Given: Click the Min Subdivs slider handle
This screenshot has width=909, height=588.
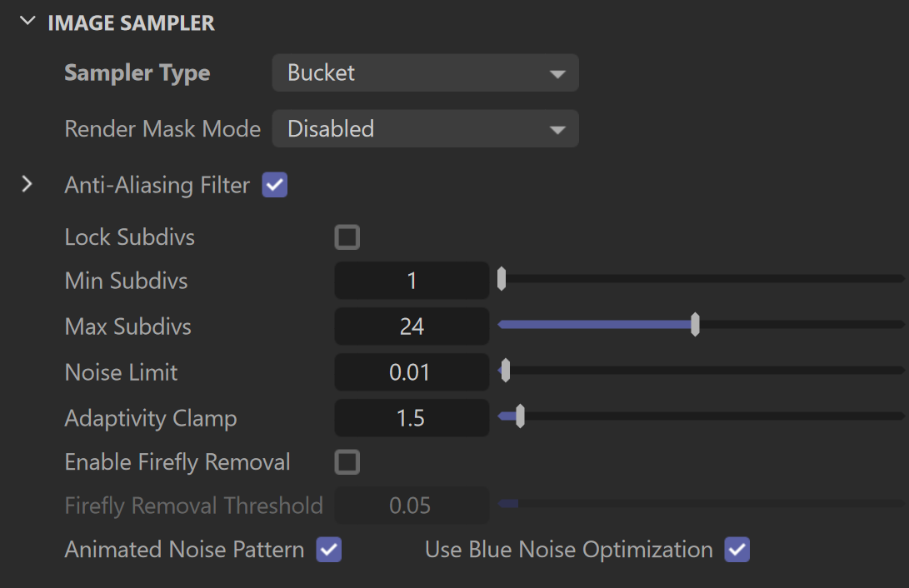Looking at the screenshot, I should pos(502,279).
